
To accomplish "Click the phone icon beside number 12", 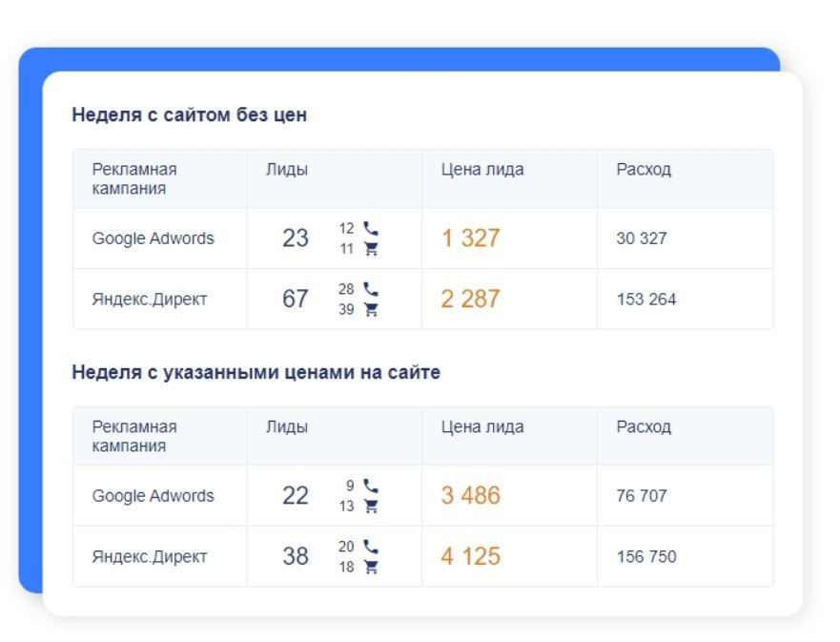I will tap(371, 229).
